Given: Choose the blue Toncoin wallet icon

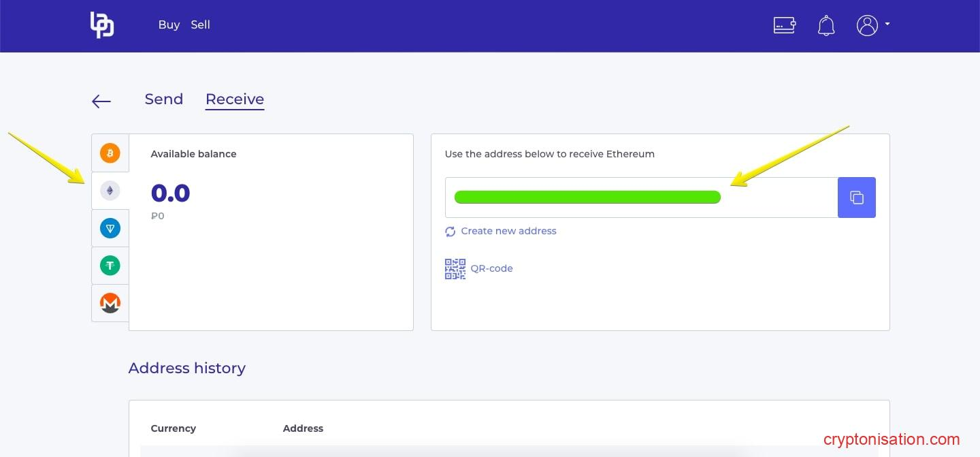Looking at the screenshot, I should pos(110,228).
